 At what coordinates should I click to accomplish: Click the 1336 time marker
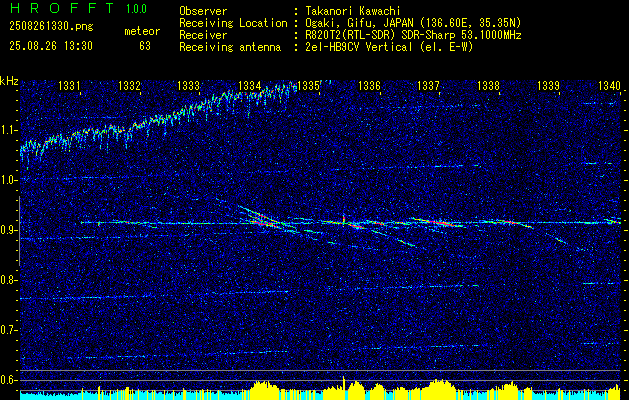tap(369, 85)
